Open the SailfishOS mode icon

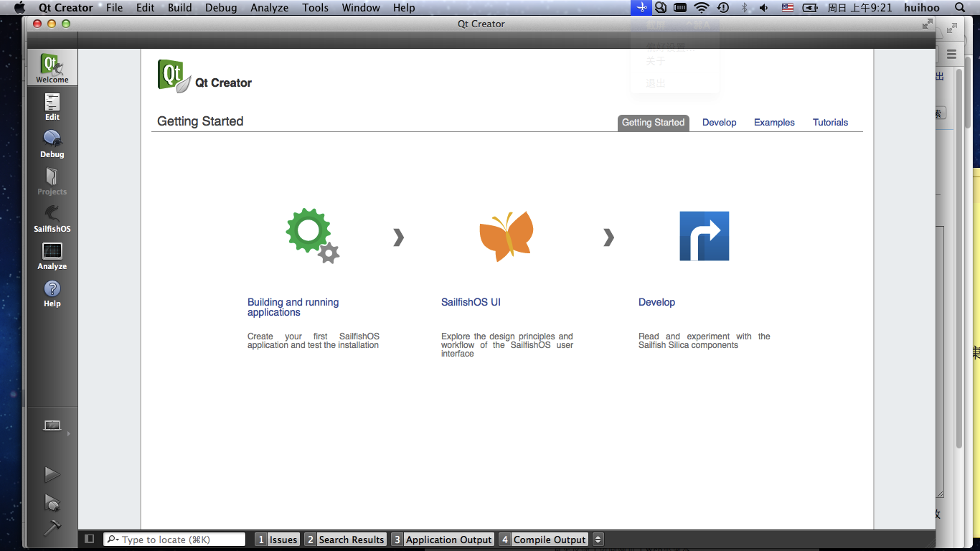(x=52, y=218)
